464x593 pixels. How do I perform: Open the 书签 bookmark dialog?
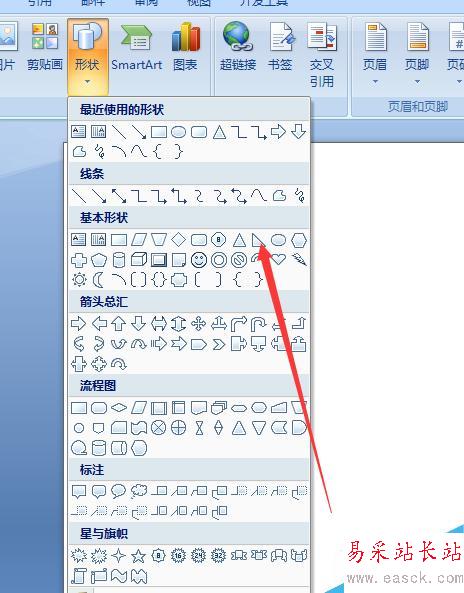click(x=280, y=47)
